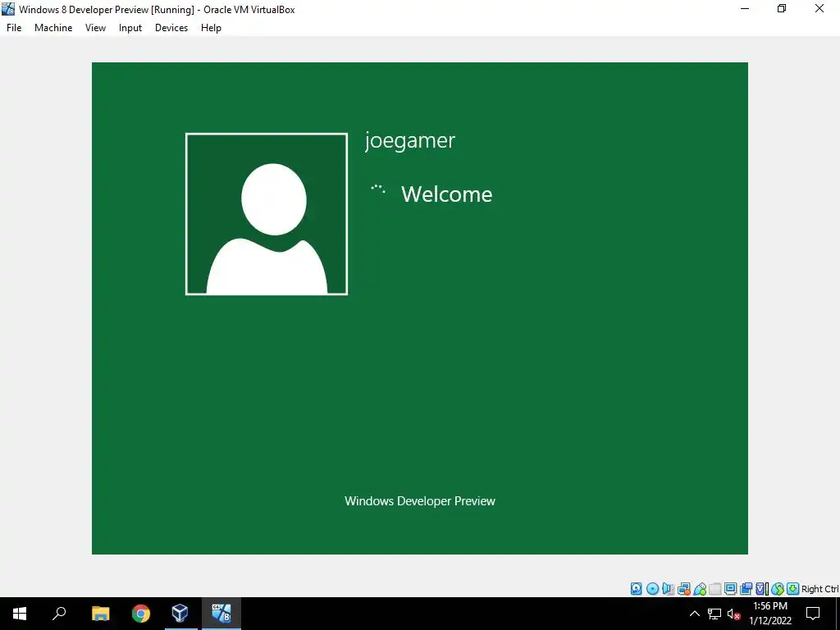Open the Help menu

tap(211, 28)
